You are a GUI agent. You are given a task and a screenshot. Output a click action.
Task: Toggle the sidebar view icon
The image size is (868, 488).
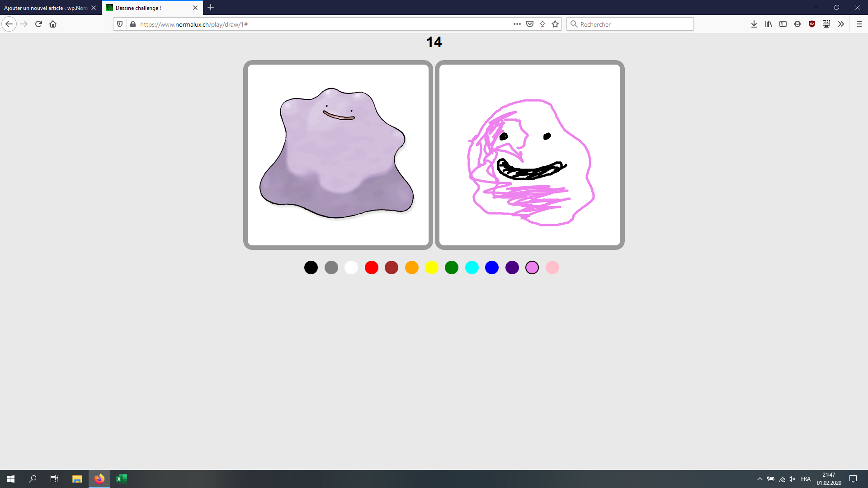point(783,24)
